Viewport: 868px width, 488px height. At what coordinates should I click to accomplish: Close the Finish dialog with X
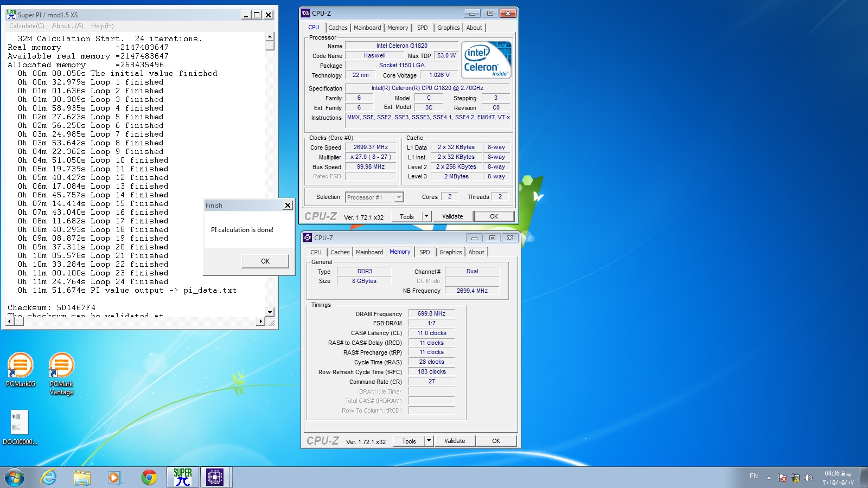click(x=288, y=205)
